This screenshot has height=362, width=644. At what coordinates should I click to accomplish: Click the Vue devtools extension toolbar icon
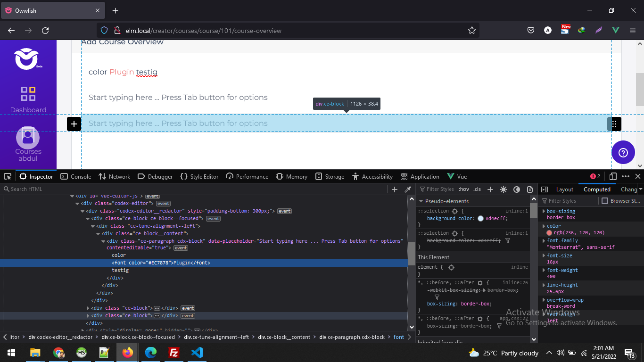click(x=616, y=30)
